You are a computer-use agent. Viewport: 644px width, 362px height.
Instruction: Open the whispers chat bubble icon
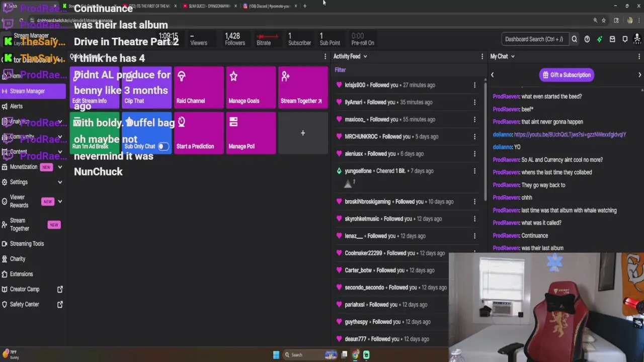point(625,39)
